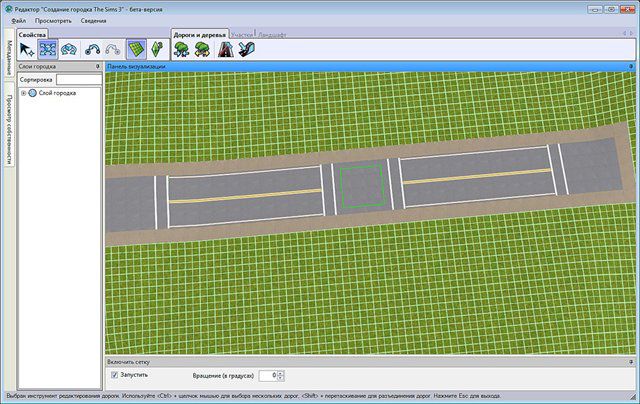Image resolution: width=640 pixels, height=404 pixels.
Task: Toggle the green grid display icon
Action: click(x=136, y=49)
